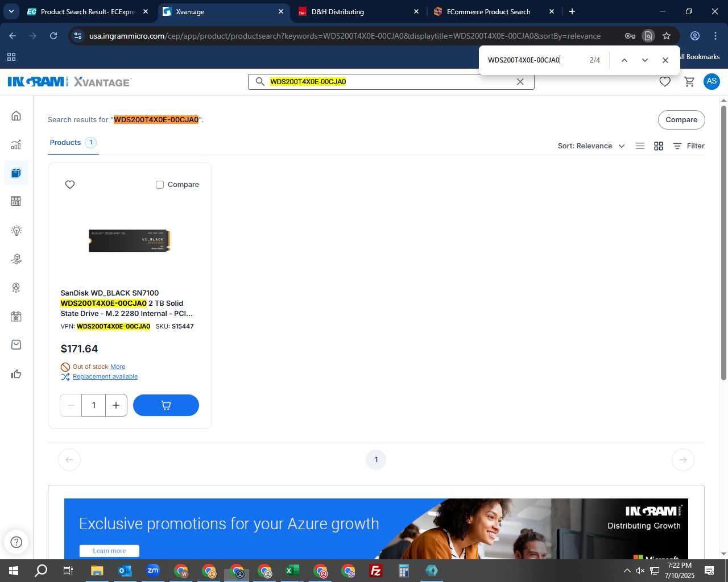Open the analytics chart icon in sidebar

coord(16,144)
